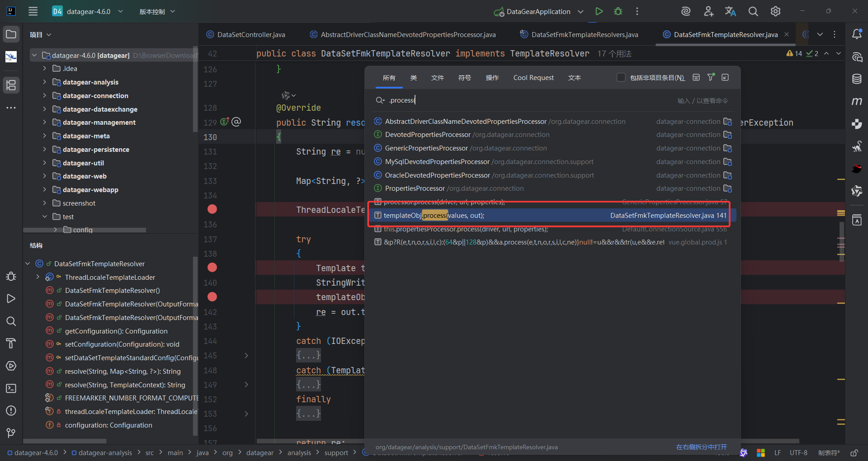This screenshot has height=461, width=868.
Task: Open the Run tool window on left bar
Action: point(11,299)
